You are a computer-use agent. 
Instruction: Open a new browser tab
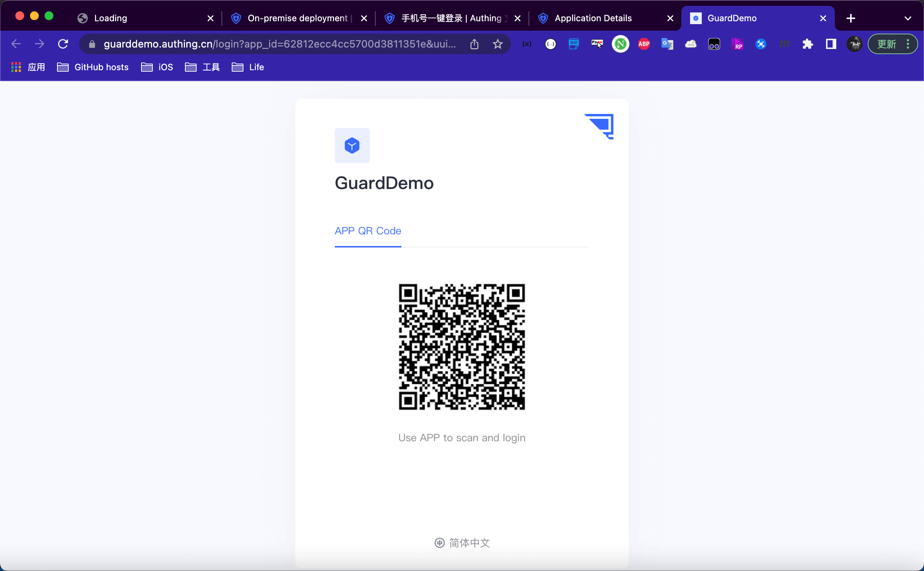[851, 18]
